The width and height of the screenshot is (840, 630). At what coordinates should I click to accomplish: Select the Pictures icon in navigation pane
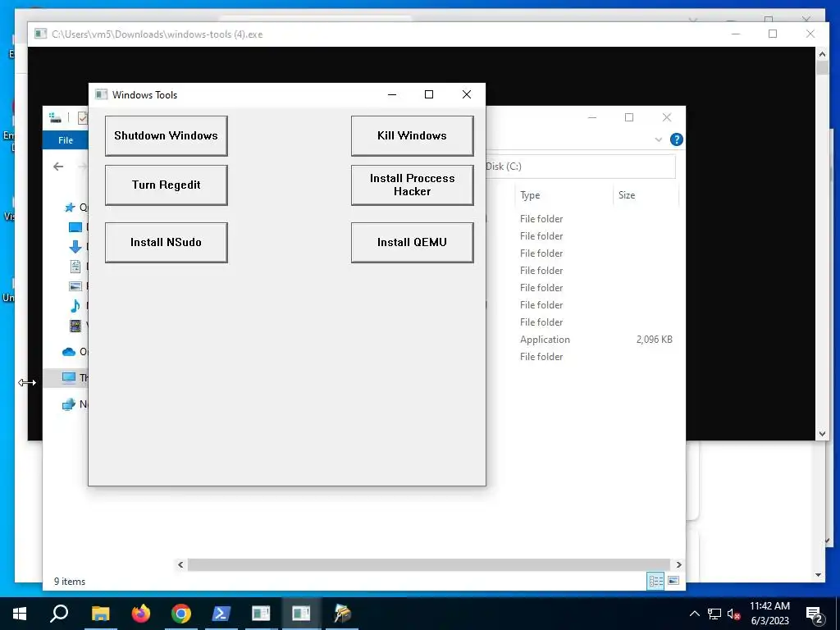75,286
